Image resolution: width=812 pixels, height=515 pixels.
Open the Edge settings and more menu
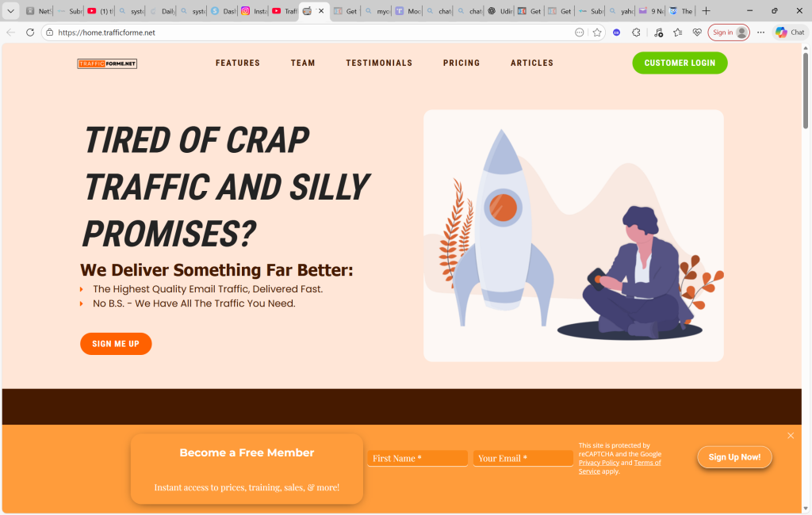[760, 32]
